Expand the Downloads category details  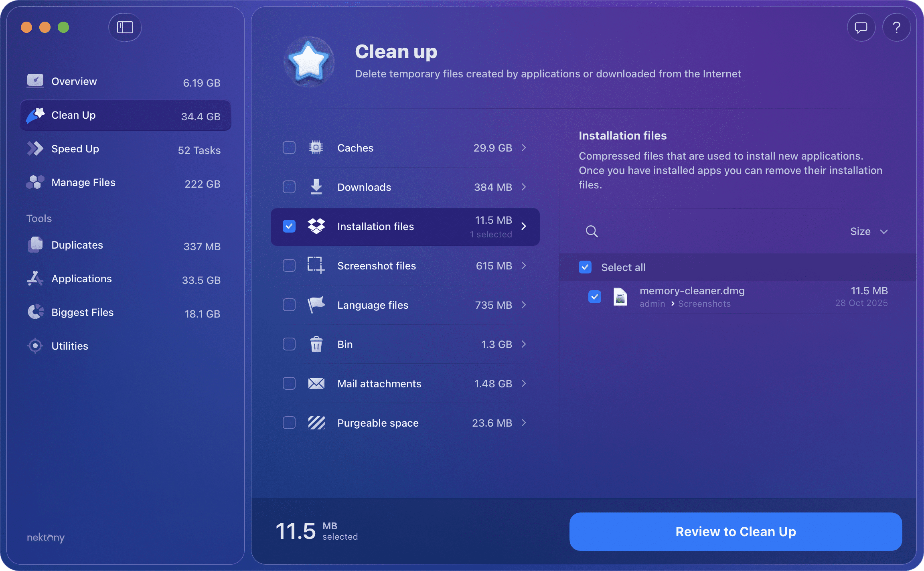pyautogui.click(x=524, y=187)
